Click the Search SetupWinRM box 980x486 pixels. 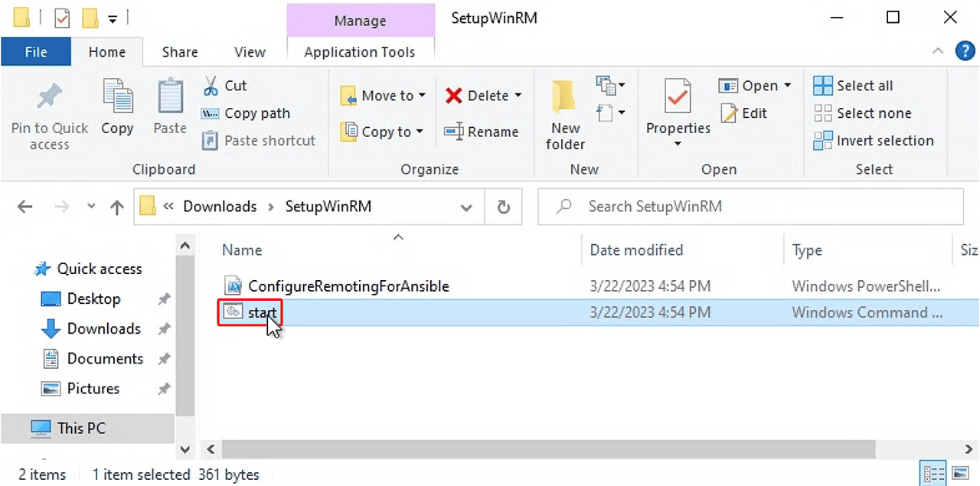(x=750, y=207)
